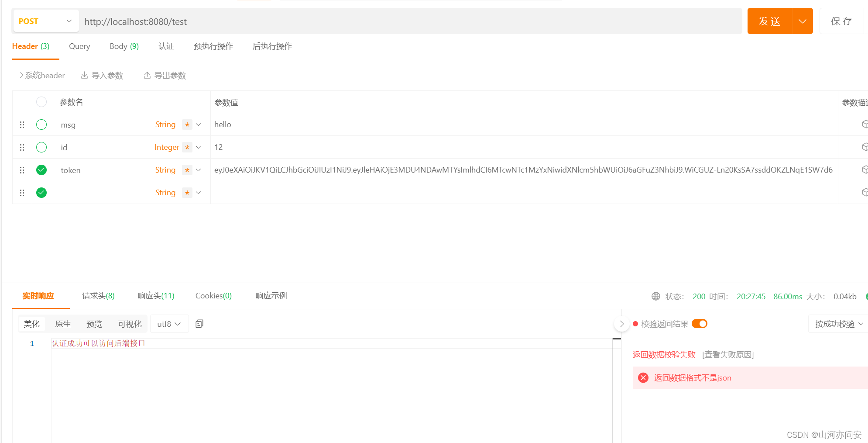This screenshot has height=443, width=868.
Task: Click 查看失败原因 link
Action: click(x=728, y=354)
